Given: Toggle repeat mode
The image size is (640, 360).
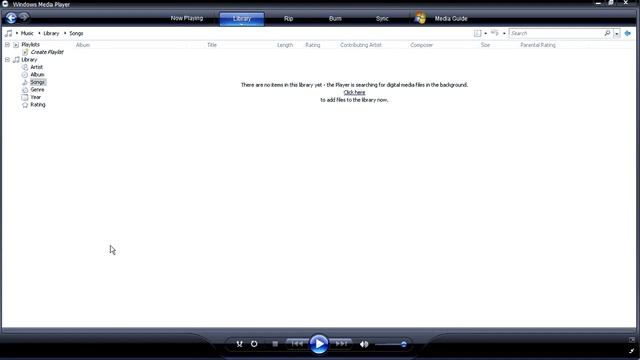Looking at the screenshot, I should (254, 344).
